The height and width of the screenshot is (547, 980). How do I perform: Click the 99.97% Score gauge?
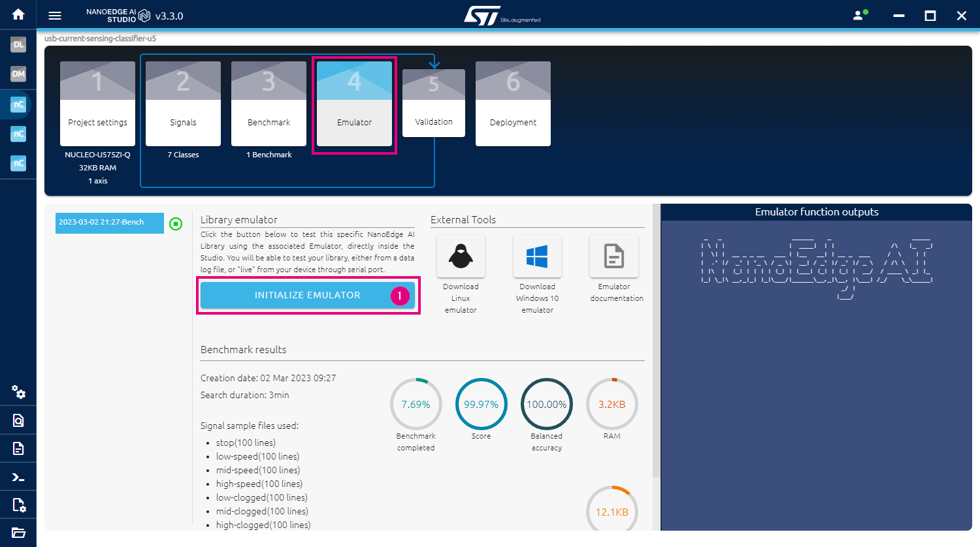(482, 404)
